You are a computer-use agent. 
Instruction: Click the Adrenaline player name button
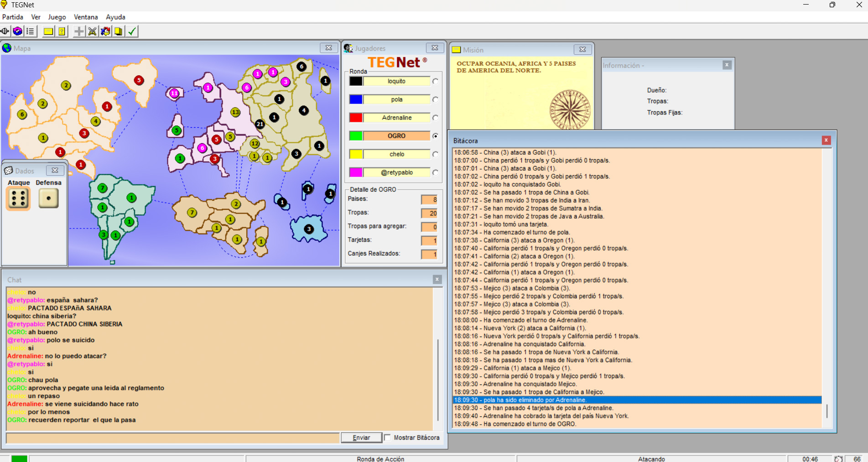click(x=396, y=118)
